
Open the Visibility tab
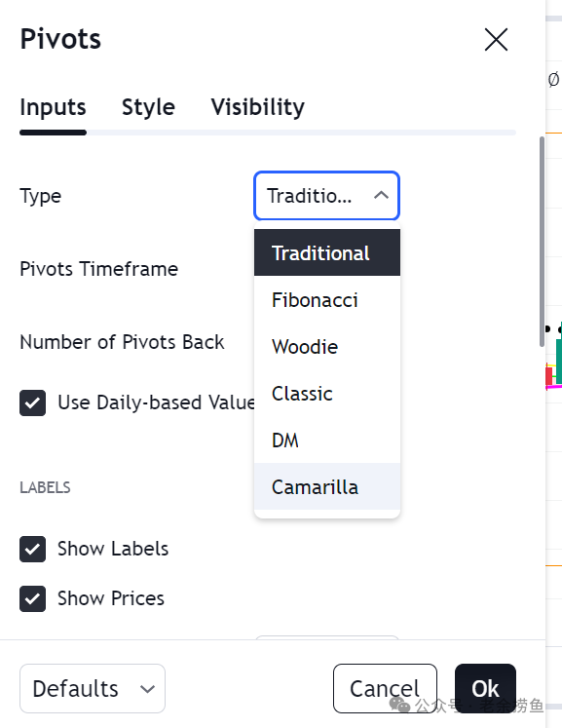coord(257,107)
